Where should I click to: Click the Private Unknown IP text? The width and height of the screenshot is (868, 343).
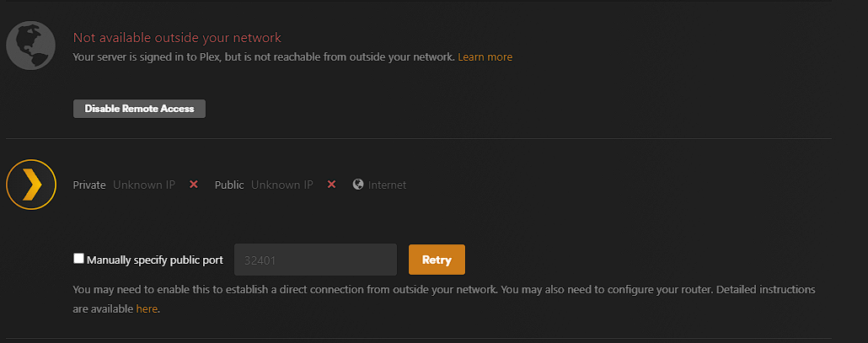coord(144,185)
